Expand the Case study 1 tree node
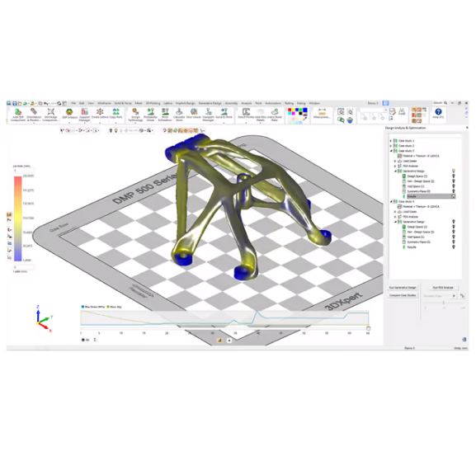Viewport: 476px width, 451px height. tap(391, 141)
